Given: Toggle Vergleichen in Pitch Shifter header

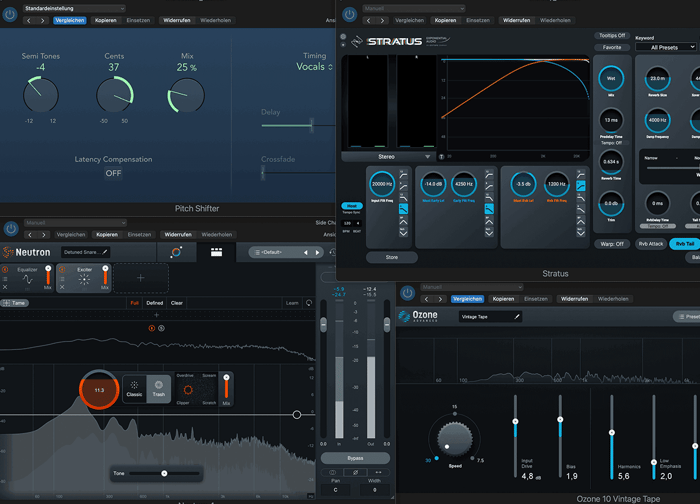Looking at the screenshot, I should [x=70, y=21].
